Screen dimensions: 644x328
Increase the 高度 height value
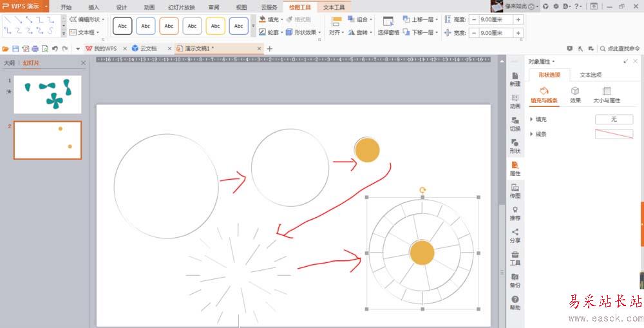pos(518,19)
